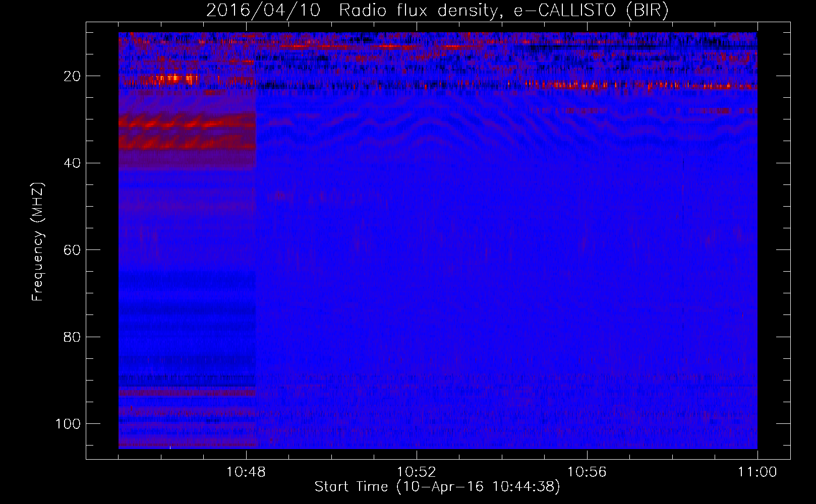The image size is (816, 504).
Task: Click the 100 MHz frequency tick label
Action: [x=68, y=423]
